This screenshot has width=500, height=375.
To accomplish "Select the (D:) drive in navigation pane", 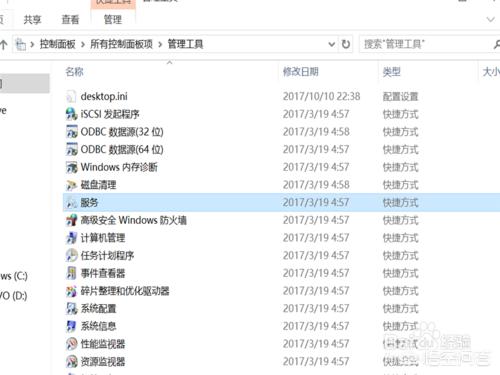I will tap(14, 296).
